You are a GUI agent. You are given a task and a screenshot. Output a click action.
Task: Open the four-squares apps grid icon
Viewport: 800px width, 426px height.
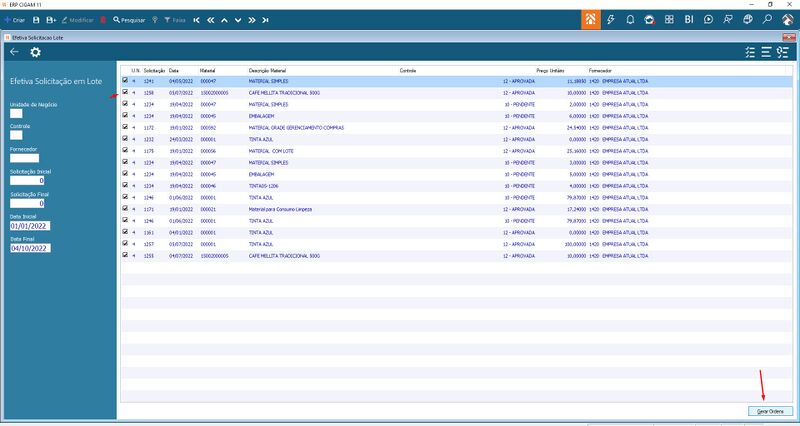(669, 20)
